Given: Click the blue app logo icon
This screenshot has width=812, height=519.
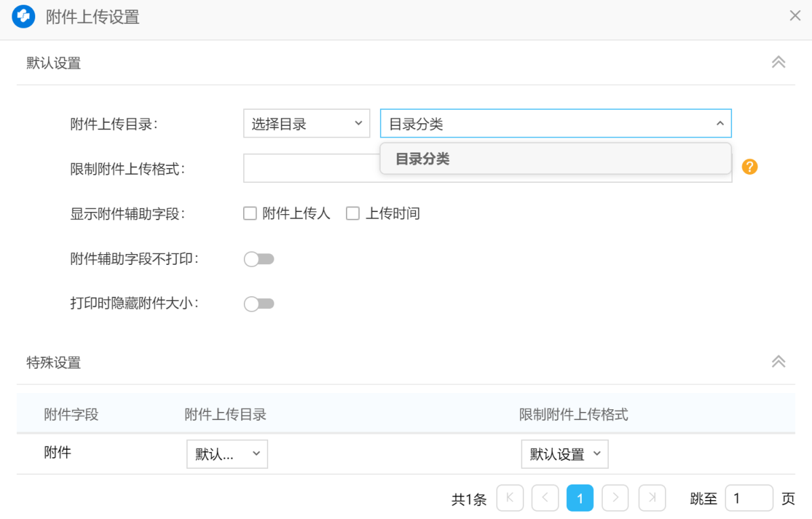Looking at the screenshot, I should (x=24, y=17).
